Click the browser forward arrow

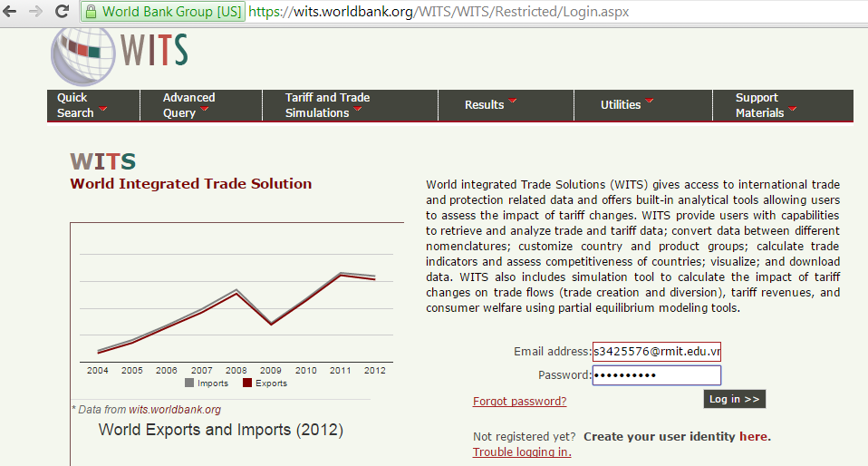tap(36, 12)
